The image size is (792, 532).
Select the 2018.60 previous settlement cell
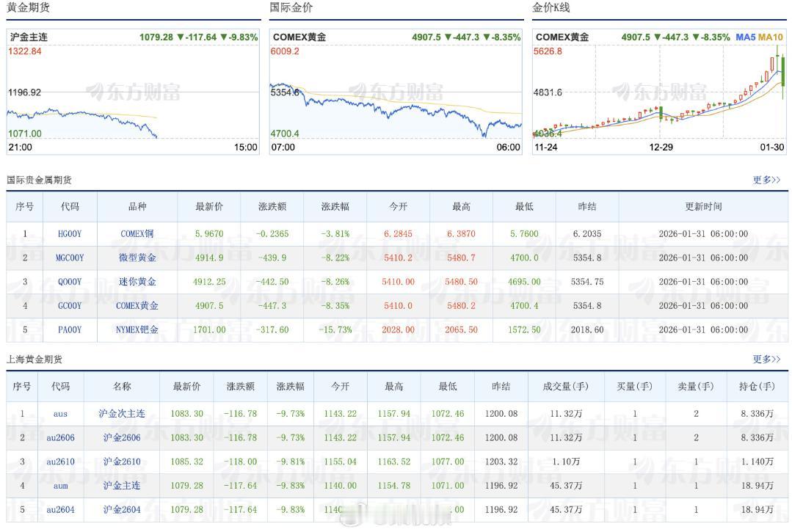coord(587,329)
